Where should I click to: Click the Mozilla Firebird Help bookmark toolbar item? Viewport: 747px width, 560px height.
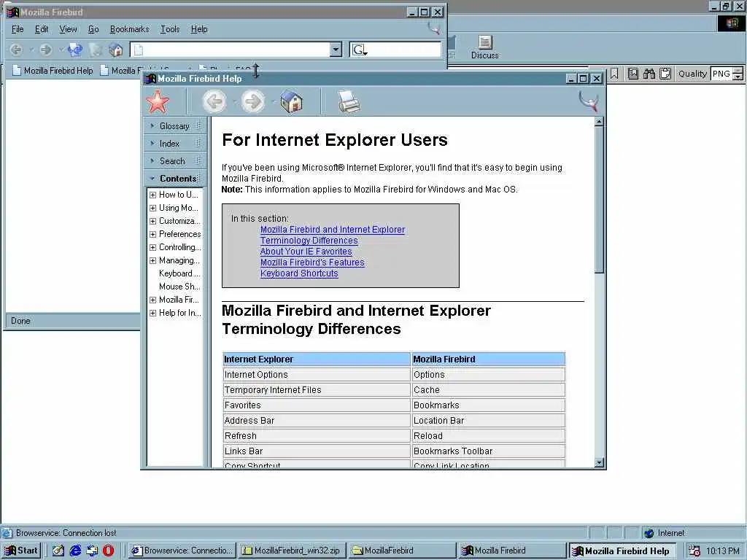[x=53, y=71]
